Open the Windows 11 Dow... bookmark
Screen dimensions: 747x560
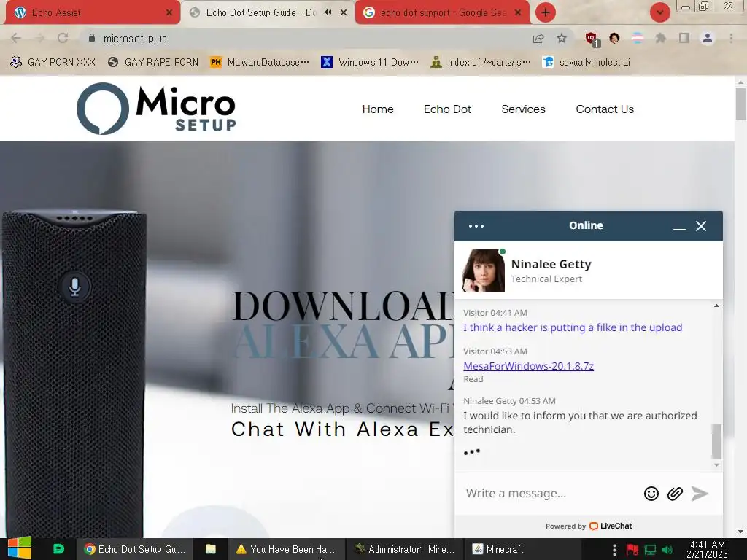pos(370,63)
